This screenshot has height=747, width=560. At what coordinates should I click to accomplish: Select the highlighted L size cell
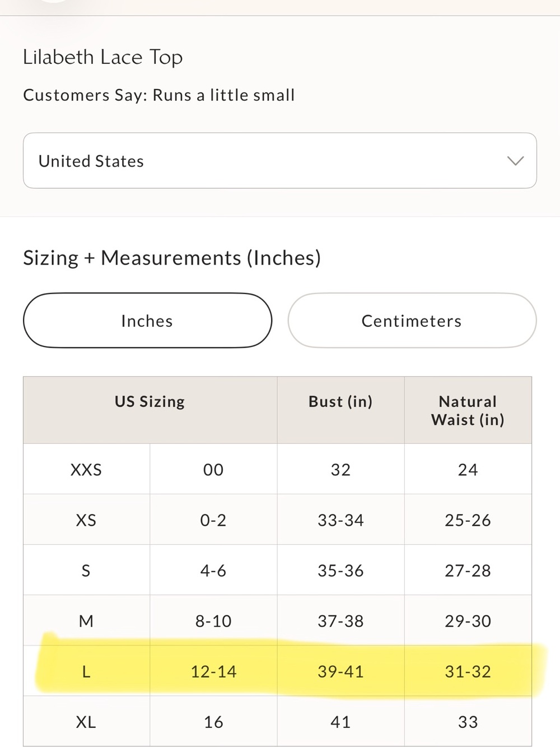(x=86, y=671)
